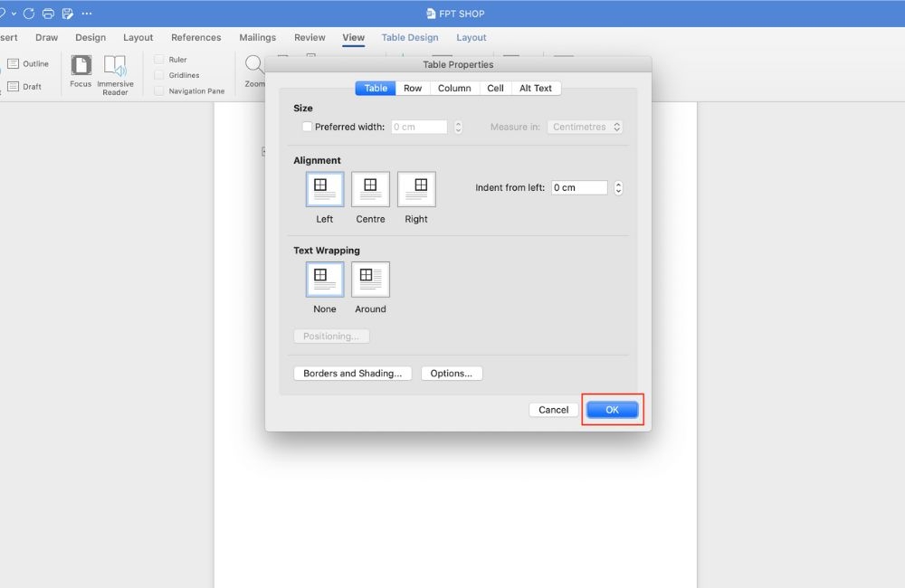Switch to Outline view
The image size is (905, 588).
pos(28,63)
